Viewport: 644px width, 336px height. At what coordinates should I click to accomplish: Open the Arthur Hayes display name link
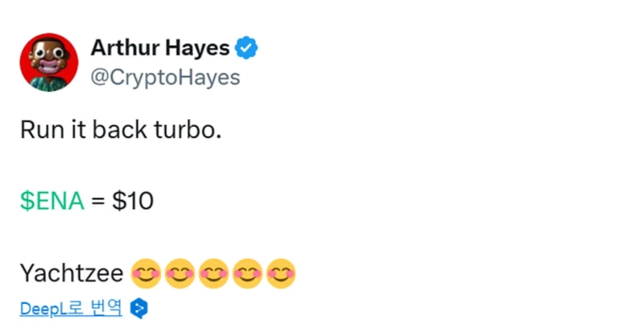click(159, 48)
